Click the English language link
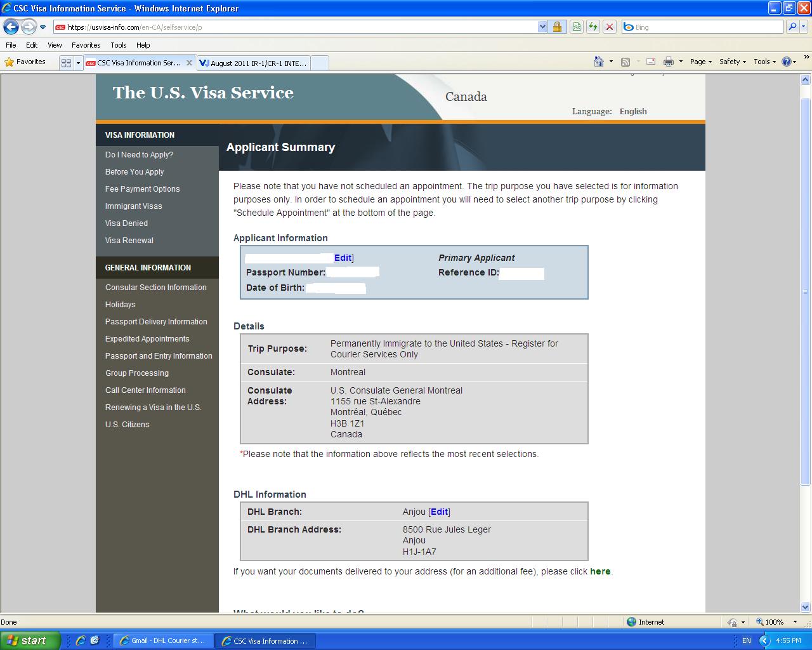This screenshot has height=650, width=812. (x=633, y=112)
